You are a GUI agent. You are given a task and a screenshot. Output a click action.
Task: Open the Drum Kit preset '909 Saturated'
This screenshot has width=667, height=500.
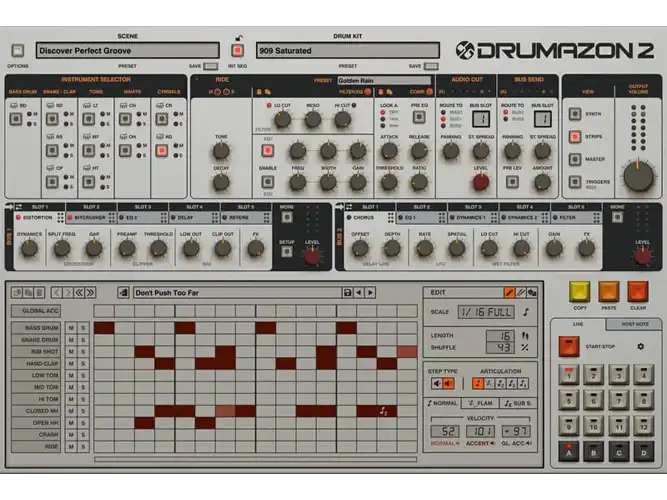(x=348, y=51)
